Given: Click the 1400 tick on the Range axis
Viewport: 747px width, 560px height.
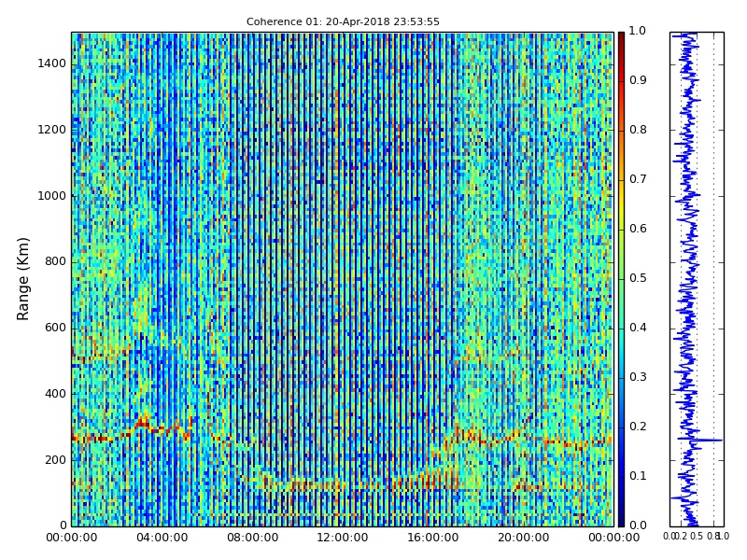Looking at the screenshot, I should [x=52, y=63].
